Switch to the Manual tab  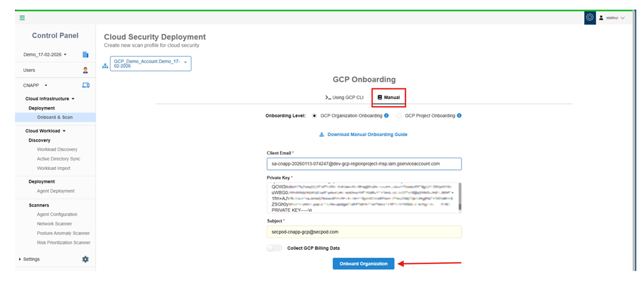pyautogui.click(x=388, y=98)
